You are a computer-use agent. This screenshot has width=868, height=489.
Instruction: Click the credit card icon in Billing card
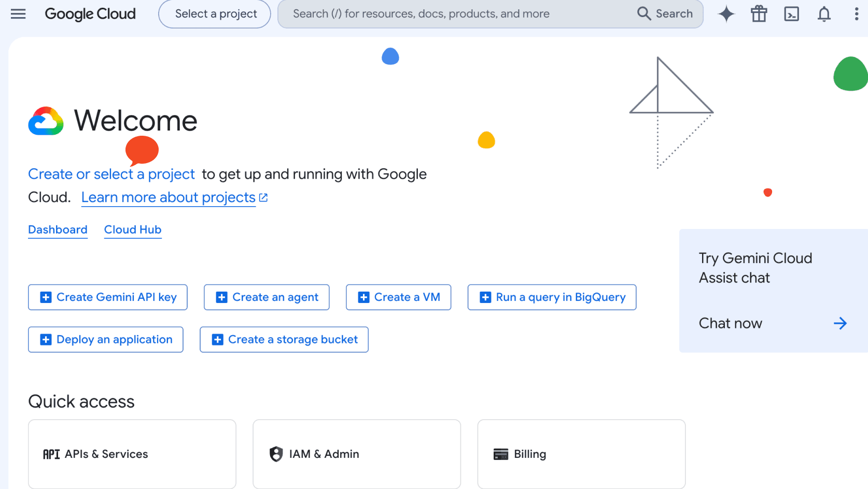coord(501,454)
